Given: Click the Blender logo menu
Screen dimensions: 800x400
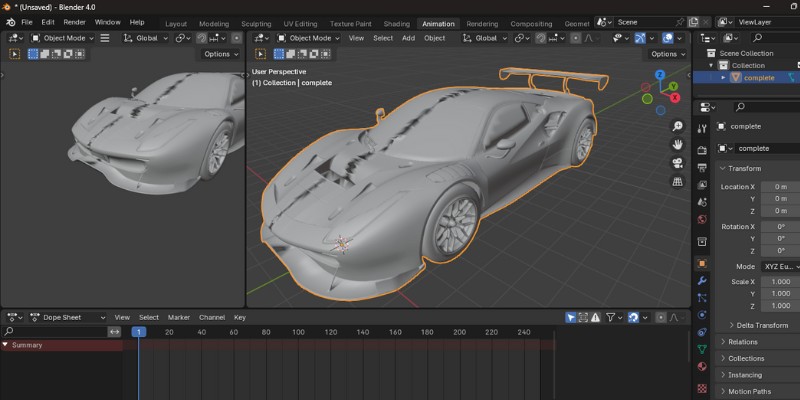Looking at the screenshot, I should [11, 22].
